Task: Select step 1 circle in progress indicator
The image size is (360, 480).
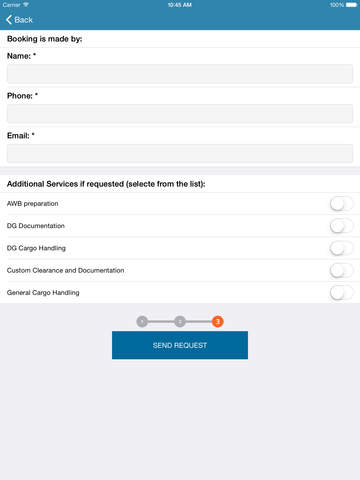Action: (142, 321)
